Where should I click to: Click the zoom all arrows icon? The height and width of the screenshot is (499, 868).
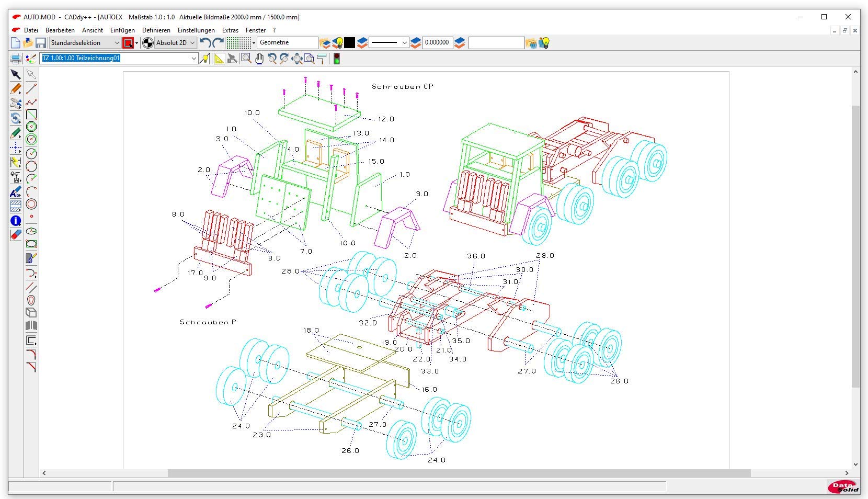(x=297, y=59)
